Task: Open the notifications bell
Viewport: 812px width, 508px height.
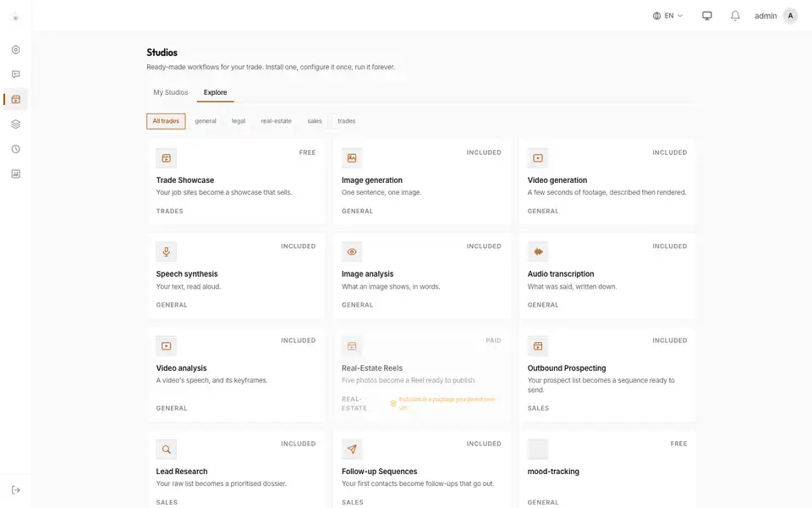Action: click(x=735, y=15)
